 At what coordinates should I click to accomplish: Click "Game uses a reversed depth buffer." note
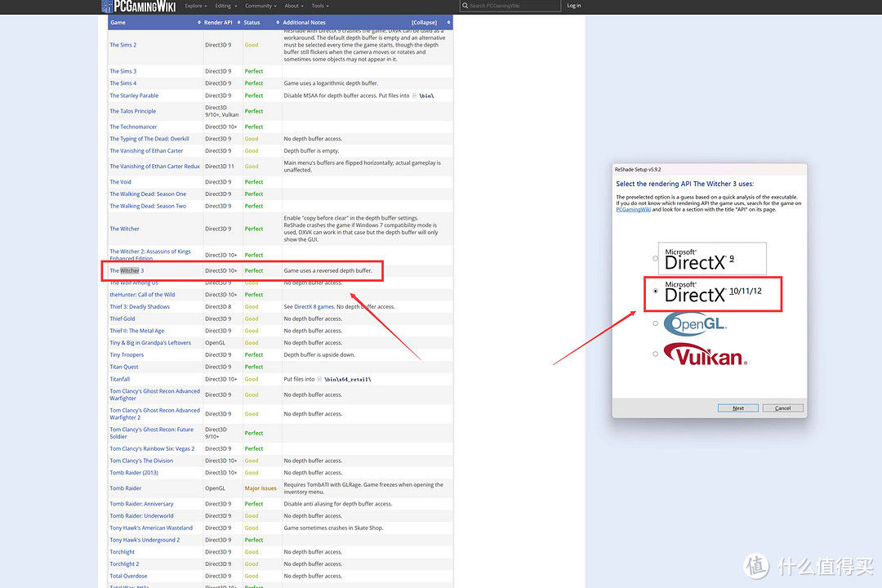coord(328,270)
